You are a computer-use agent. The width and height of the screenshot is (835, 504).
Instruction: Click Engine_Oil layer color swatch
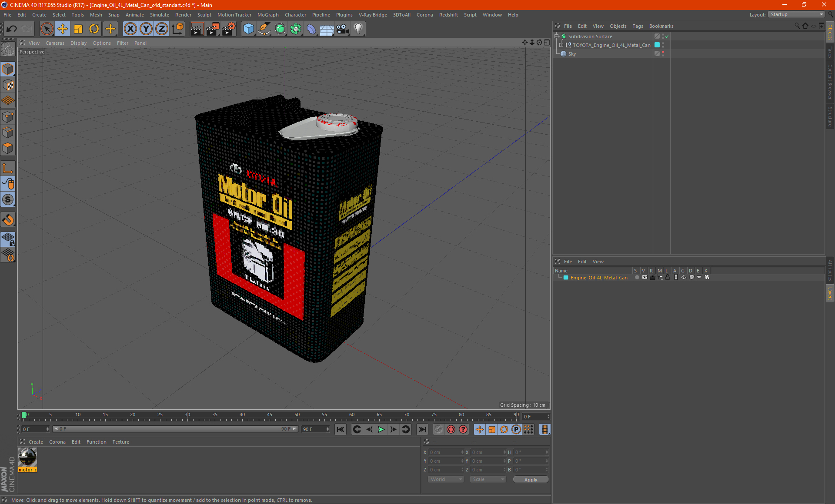(x=566, y=278)
